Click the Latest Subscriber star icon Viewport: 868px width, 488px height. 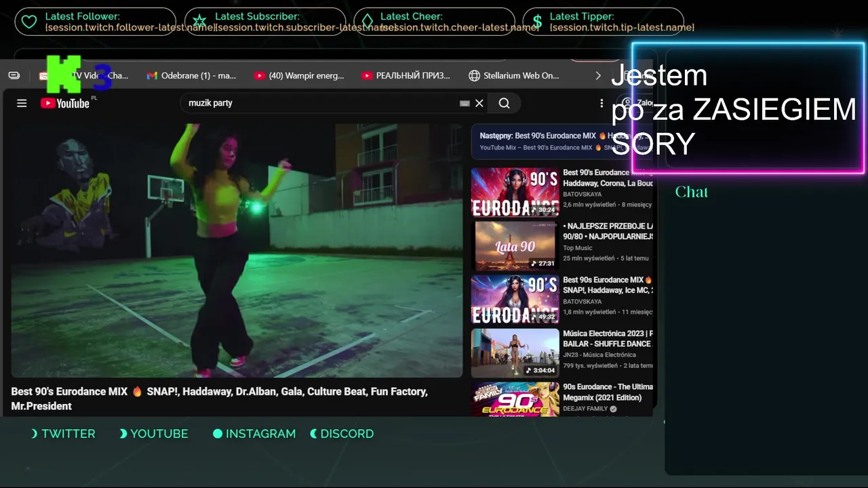tap(199, 22)
